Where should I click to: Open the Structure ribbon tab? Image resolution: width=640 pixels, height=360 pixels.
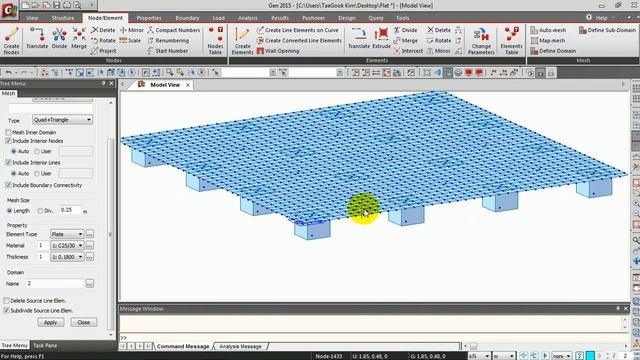pos(63,18)
